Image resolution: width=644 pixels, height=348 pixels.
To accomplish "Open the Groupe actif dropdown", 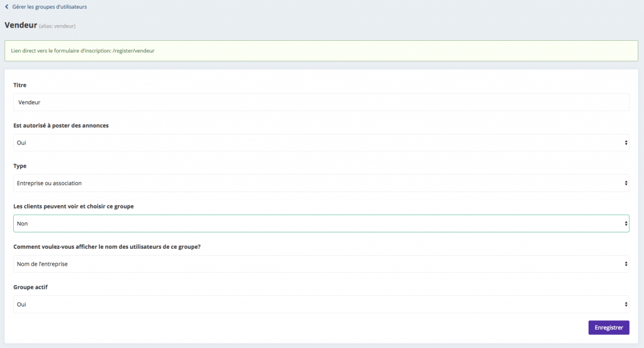I will tap(321, 305).
